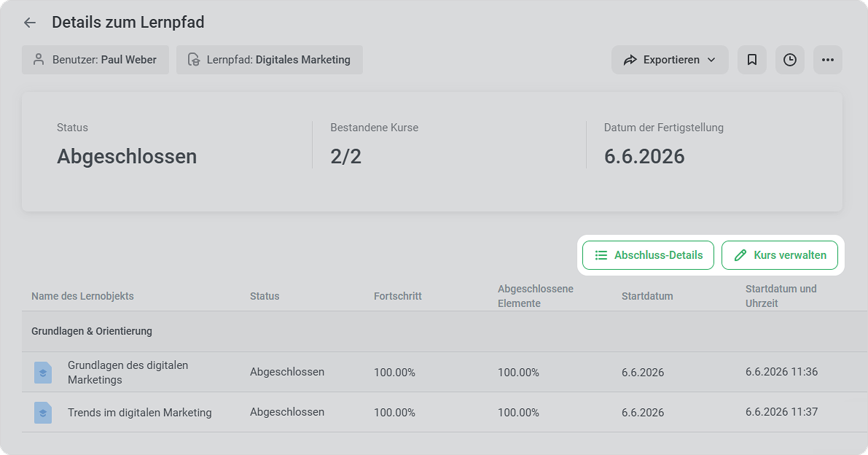Screen dimensions: 868x455
Task: Sort by Name des Lernobjekts column header
Action: tap(82, 296)
